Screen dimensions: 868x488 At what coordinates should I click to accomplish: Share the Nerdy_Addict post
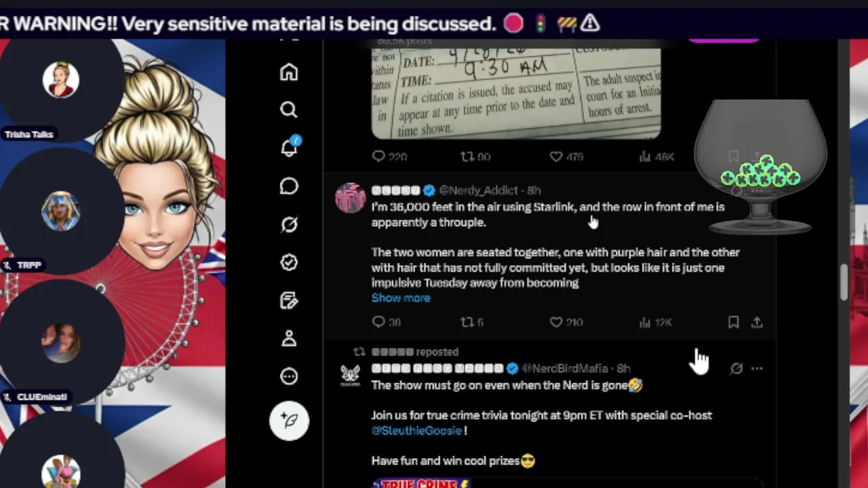point(757,323)
